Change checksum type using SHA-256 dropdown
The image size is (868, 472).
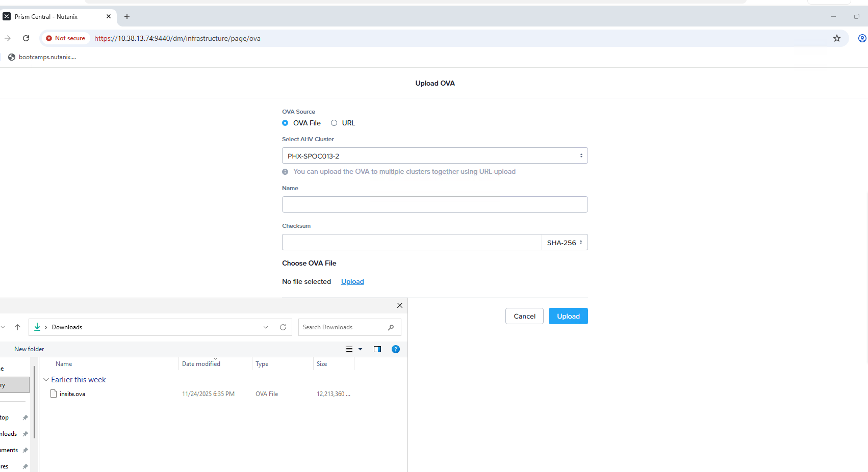(x=565, y=242)
